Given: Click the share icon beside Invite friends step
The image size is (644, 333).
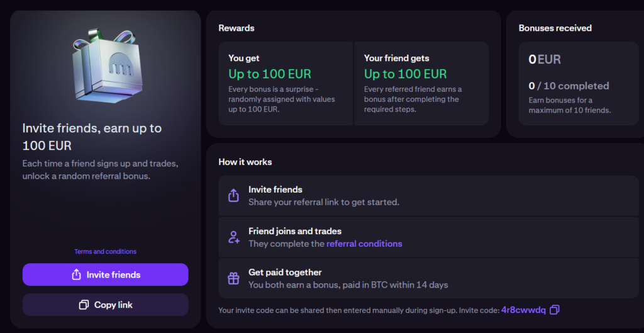Looking at the screenshot, I should click(233, 196).
